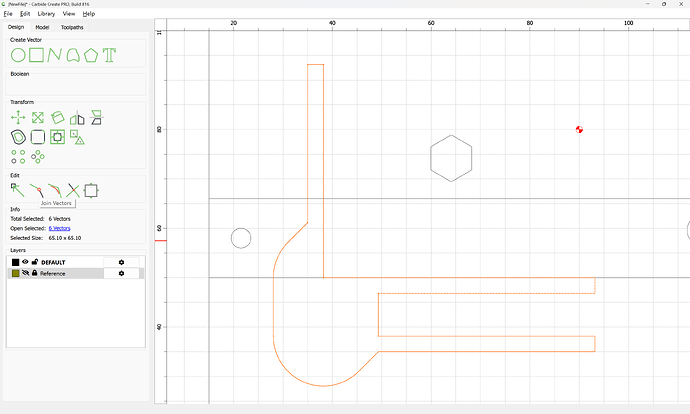Select the Polyline vector tool
This screenshot has height=414, width=690.
point(54,55)
